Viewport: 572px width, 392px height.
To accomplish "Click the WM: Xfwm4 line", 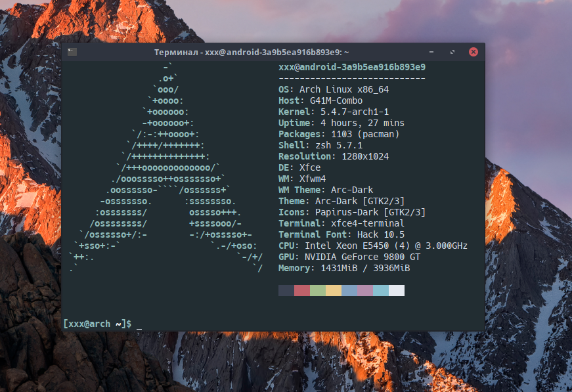I will pos(302,179).
